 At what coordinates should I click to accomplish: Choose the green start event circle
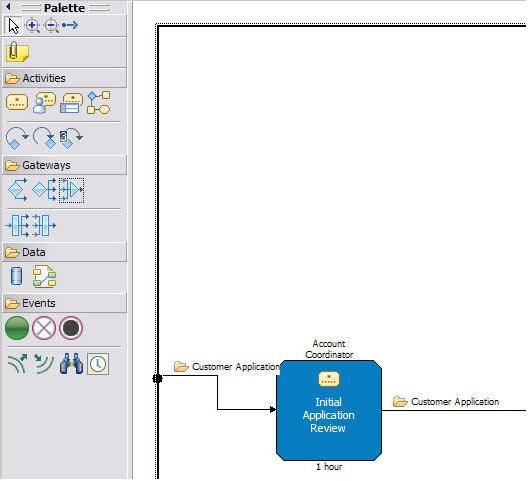point(17,328)
